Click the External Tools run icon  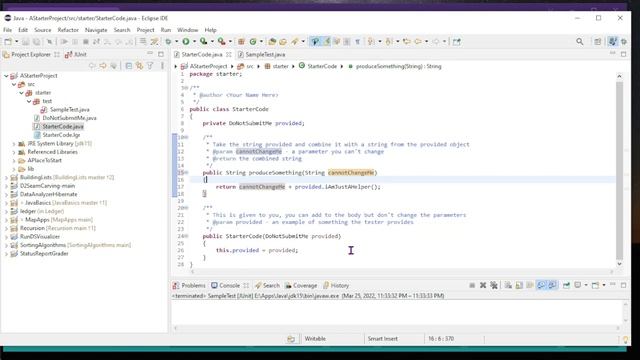point(221,42)
